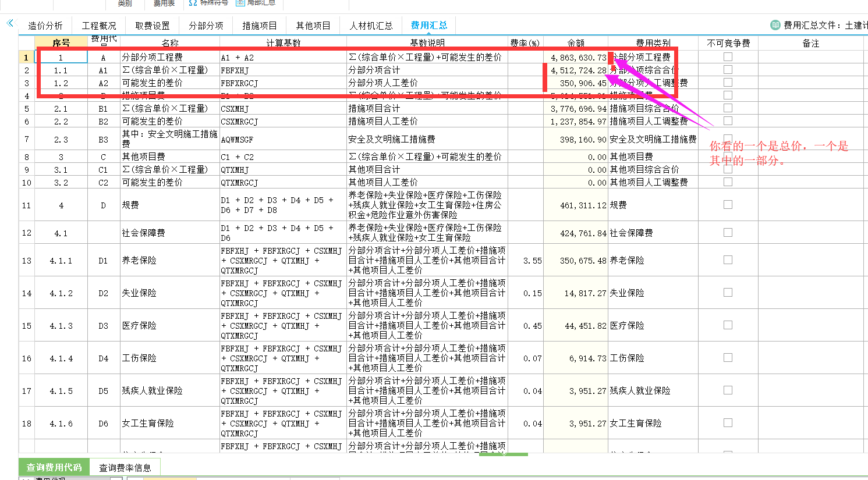Viewport: 868px width, 480px height.
Task: Click amount 461,311.12 in 规费 row
Action: pyautogui.click(x=576, y=205)
